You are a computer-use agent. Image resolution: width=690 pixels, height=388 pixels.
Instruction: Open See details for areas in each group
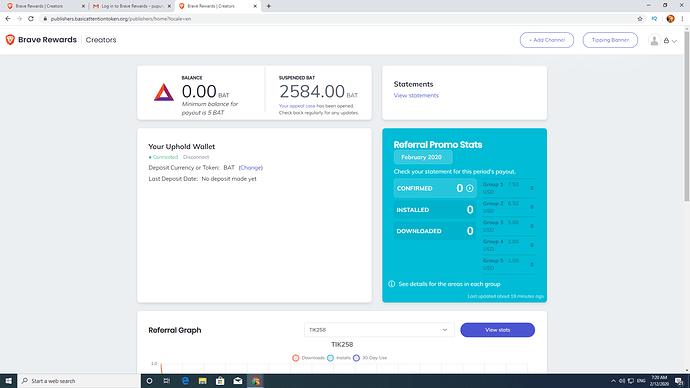pos(449,284)
